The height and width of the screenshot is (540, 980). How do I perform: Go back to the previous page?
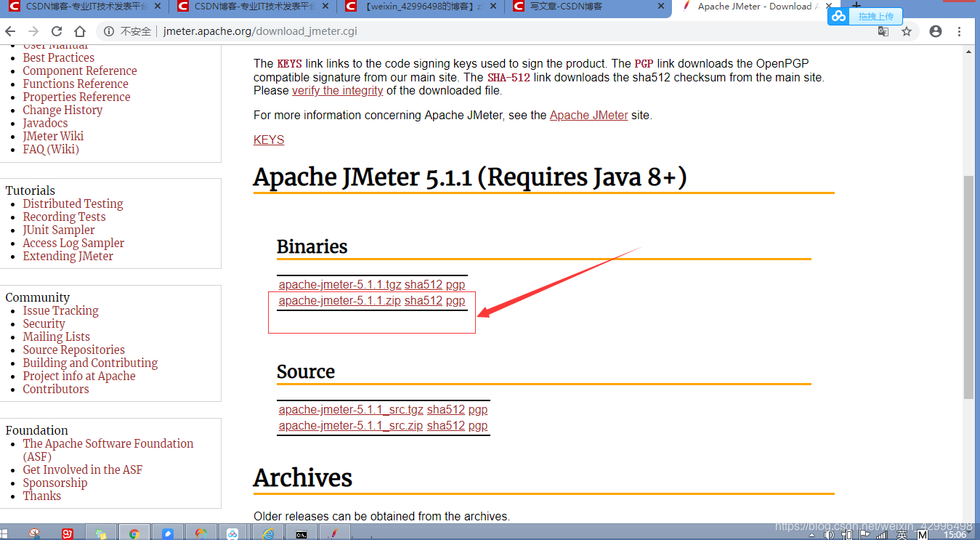click(10, 31)
